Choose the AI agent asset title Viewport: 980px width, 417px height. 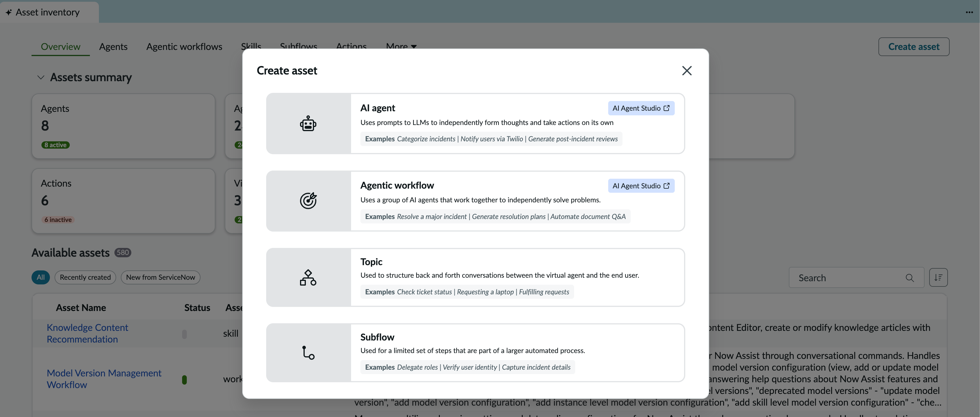[x=378, y=108]
